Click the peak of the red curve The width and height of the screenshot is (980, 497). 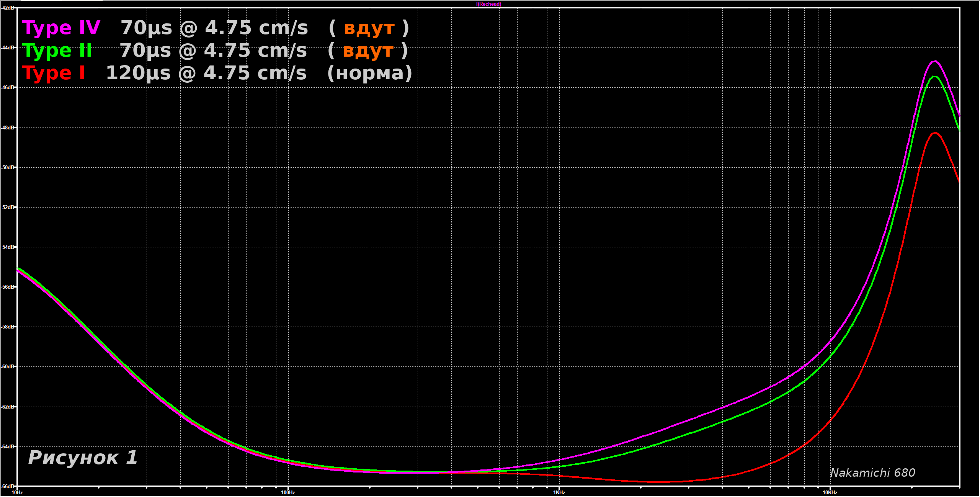[935, 133]
